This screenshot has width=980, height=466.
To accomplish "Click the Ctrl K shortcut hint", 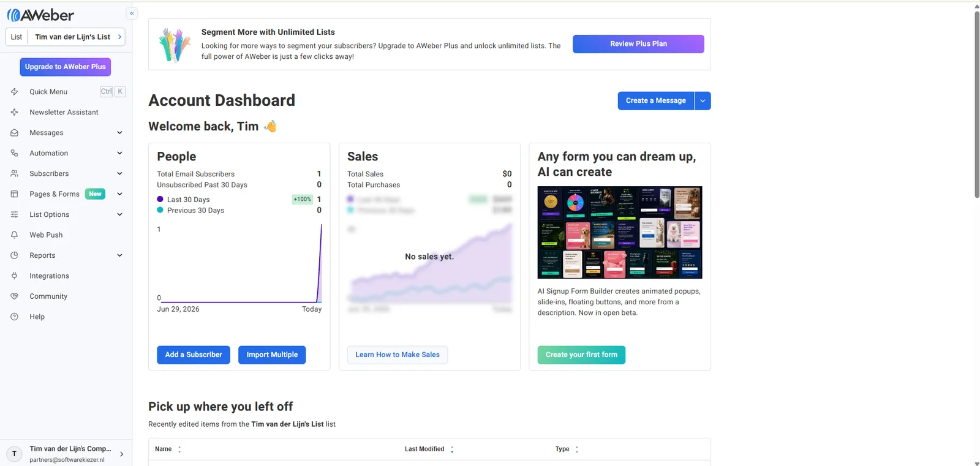I will pos(113,92).
